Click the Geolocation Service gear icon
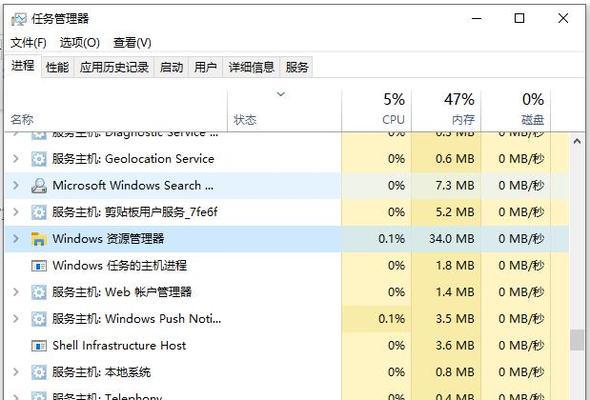The width and height of the screenshot is (590, 400). point(39,159)
